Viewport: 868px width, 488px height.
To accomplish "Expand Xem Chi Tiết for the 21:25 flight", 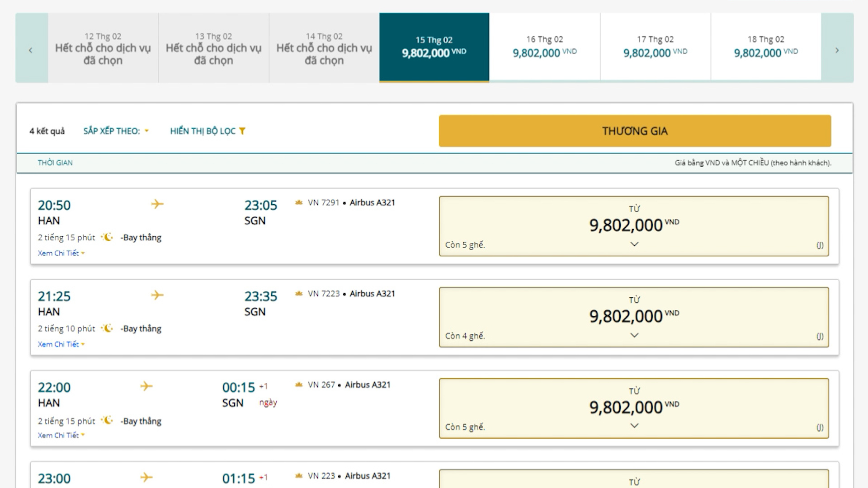I will 61,344.
